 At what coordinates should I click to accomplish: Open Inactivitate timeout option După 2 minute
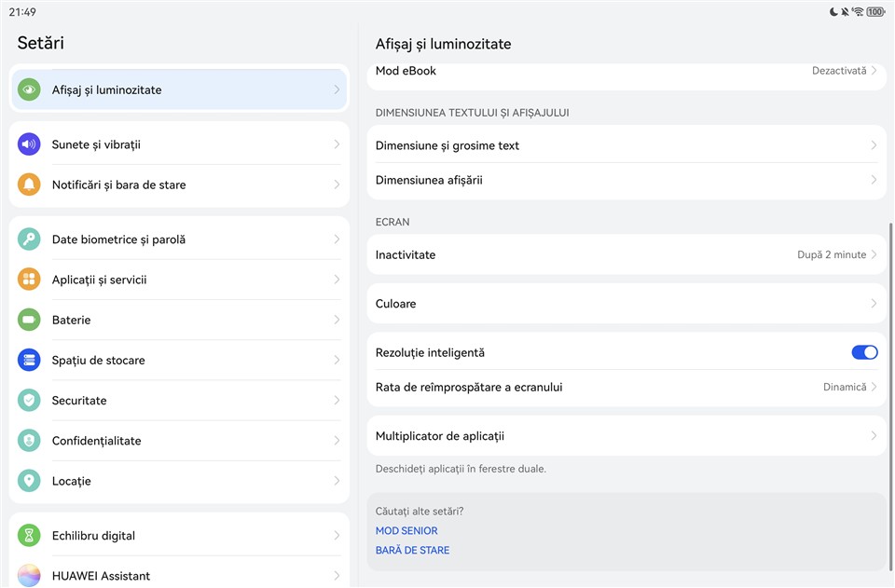(836, 254)
